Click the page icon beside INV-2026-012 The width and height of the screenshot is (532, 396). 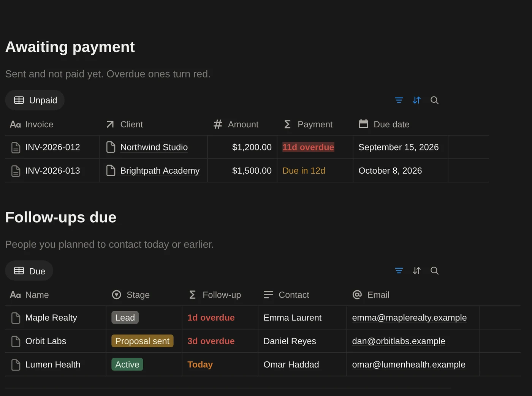point(16,147)
